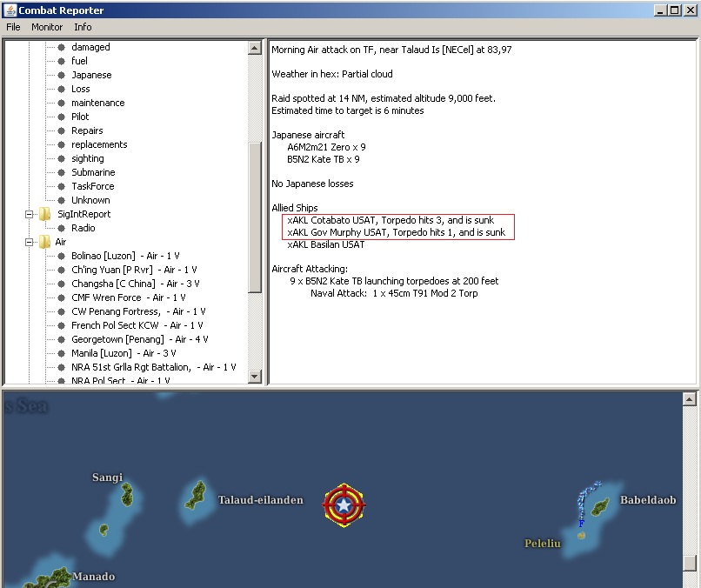Collapse the Air folder node
Viewport: 701px width, 588px height.
pos(29,242)
